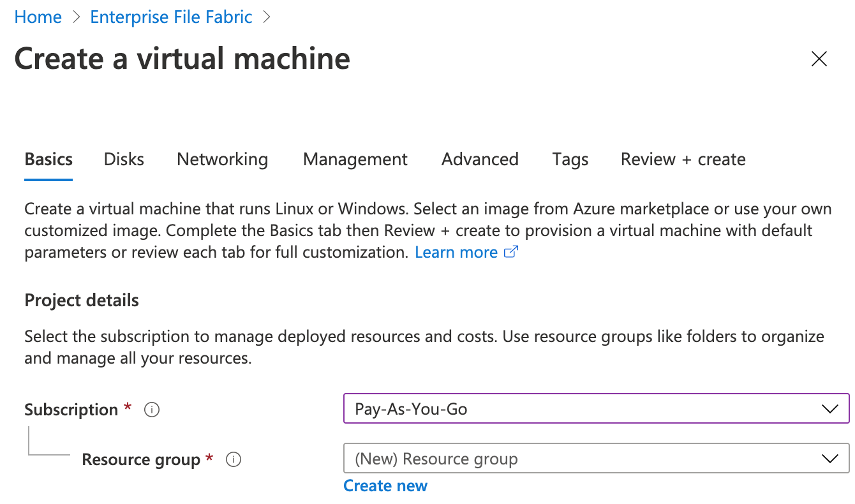Click Create new under Resource group
This screenshot has height=504, width=855.
385,485
